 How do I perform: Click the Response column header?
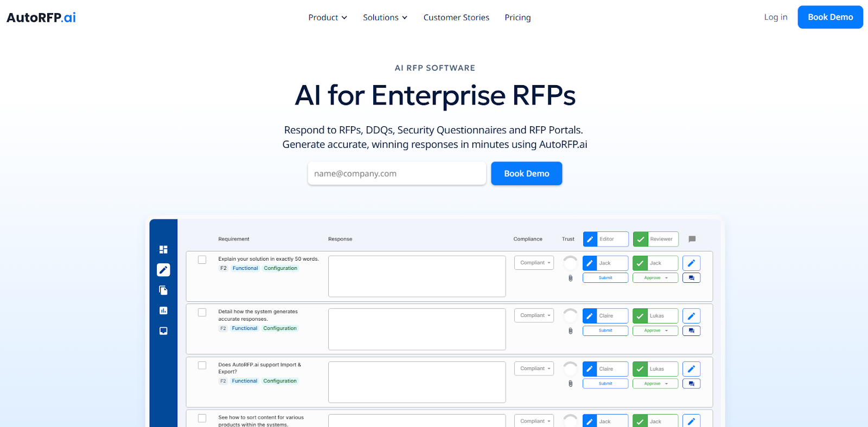click(340, 239)
